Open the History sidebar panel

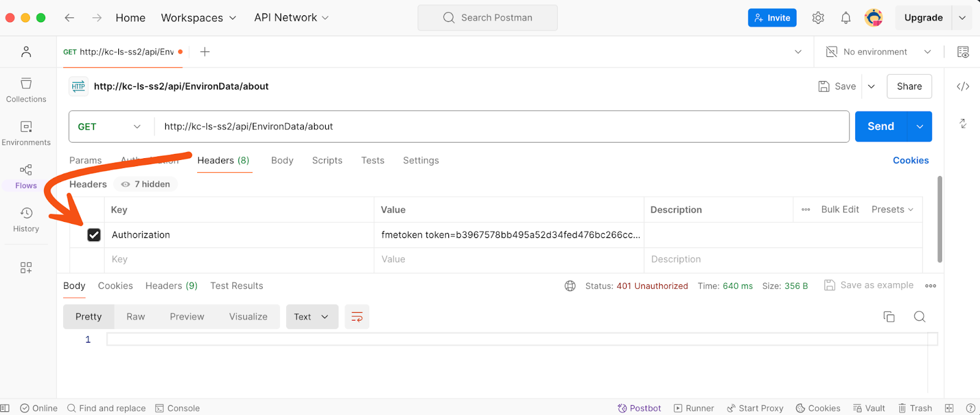pyautogui.click(x=26, y=219)
